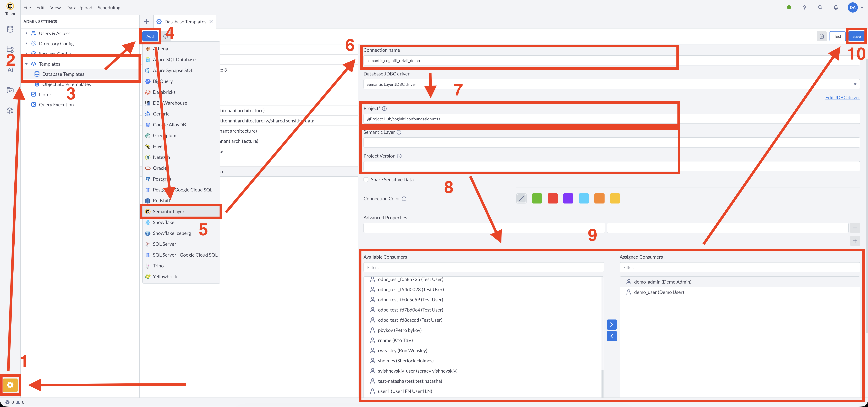
Task: Select Snowflake Iceberg in the list
Action: click(x=181, y=233)
